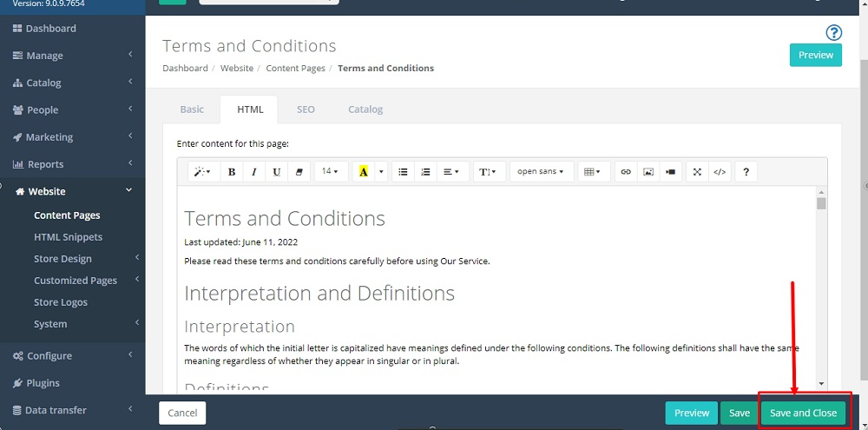Toggle underline formatting
868x430 pixels.
(276, 172)
